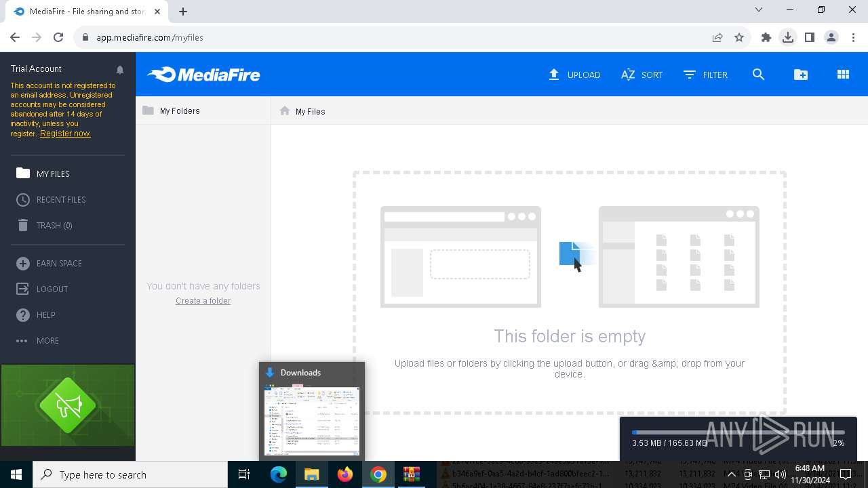Click the green megaphone ad banner

(x=68, y=405)
